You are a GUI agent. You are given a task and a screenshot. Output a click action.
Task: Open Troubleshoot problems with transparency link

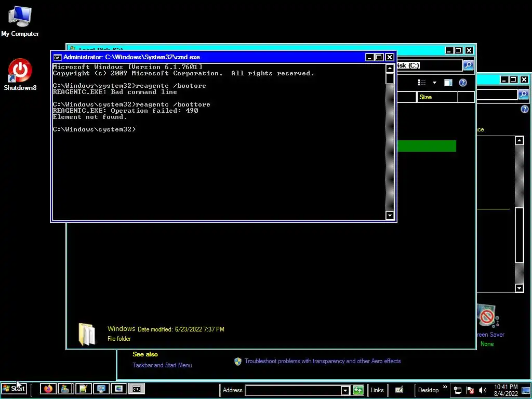(323, 361)
